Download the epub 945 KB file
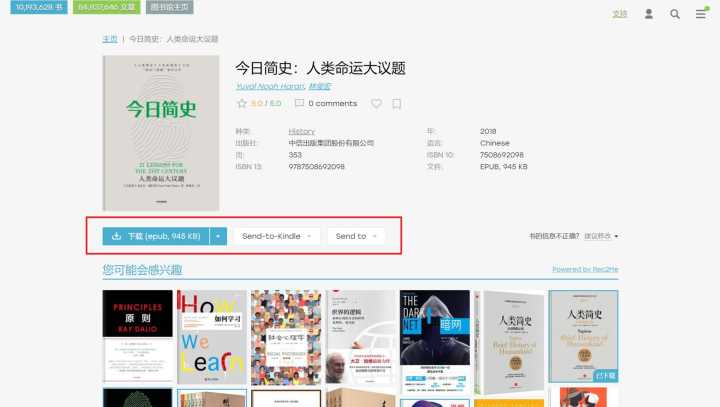 pyautogui.click(x=156, y=236)
